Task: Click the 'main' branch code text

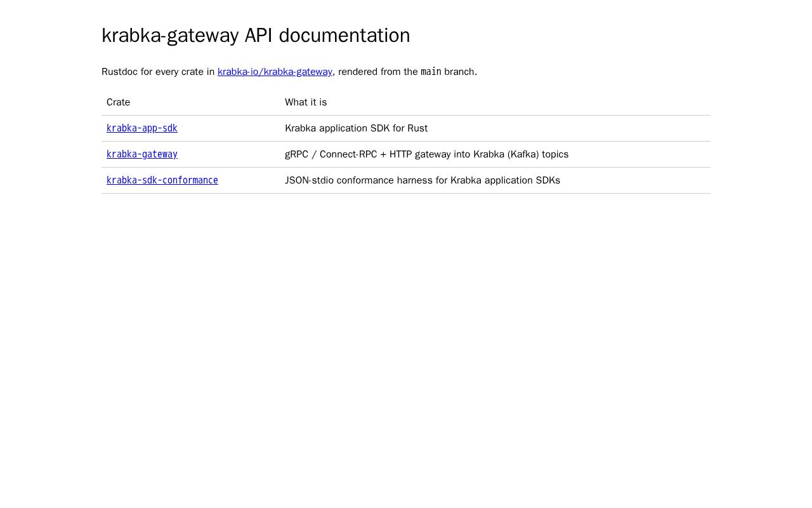Action: pyautogui.click(x=431, y=72)
